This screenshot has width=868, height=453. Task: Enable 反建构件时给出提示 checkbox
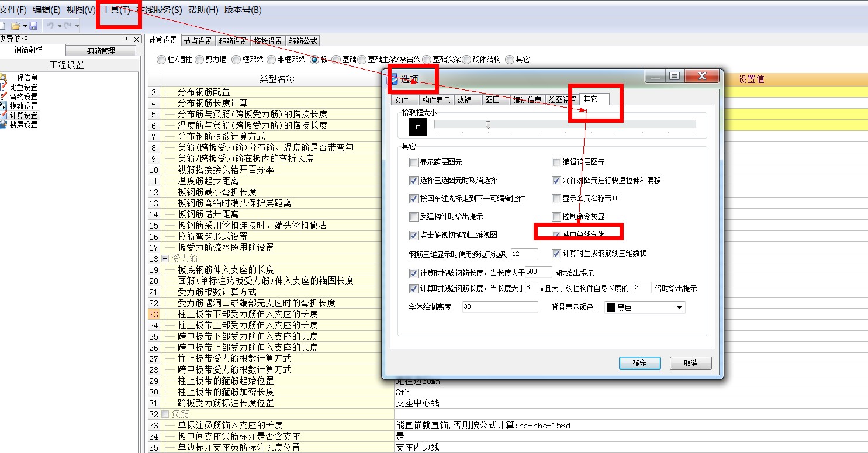tap(414, 216)
